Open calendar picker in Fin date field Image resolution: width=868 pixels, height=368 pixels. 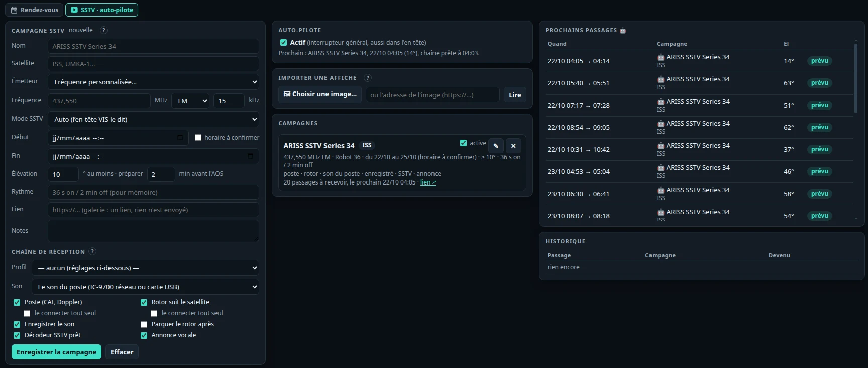tap(250, 156)
